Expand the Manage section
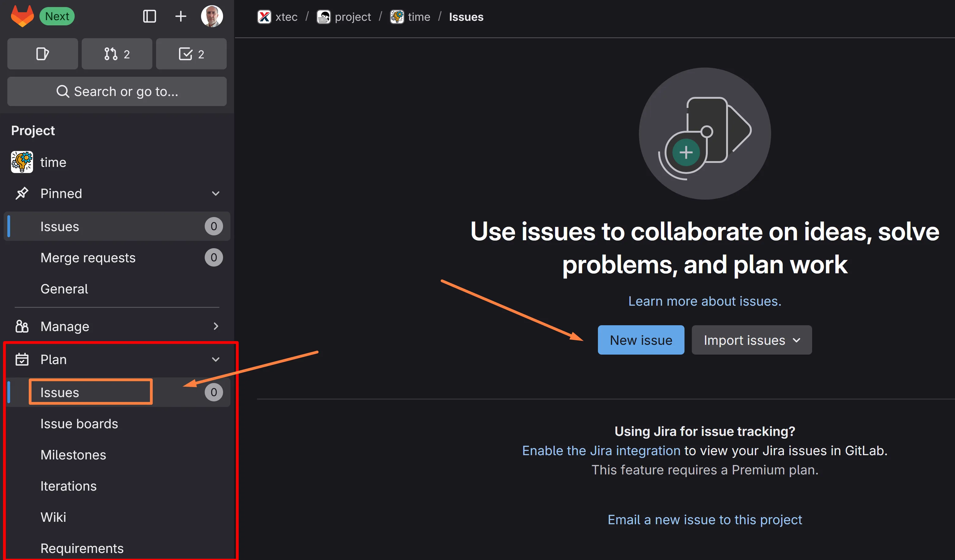955x560 pixels. (x=216, y=326)
